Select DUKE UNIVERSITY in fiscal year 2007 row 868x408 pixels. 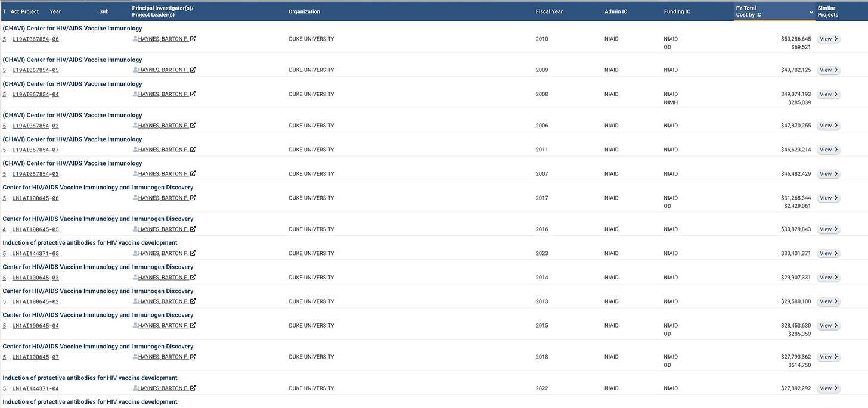(x=311, y=174)
